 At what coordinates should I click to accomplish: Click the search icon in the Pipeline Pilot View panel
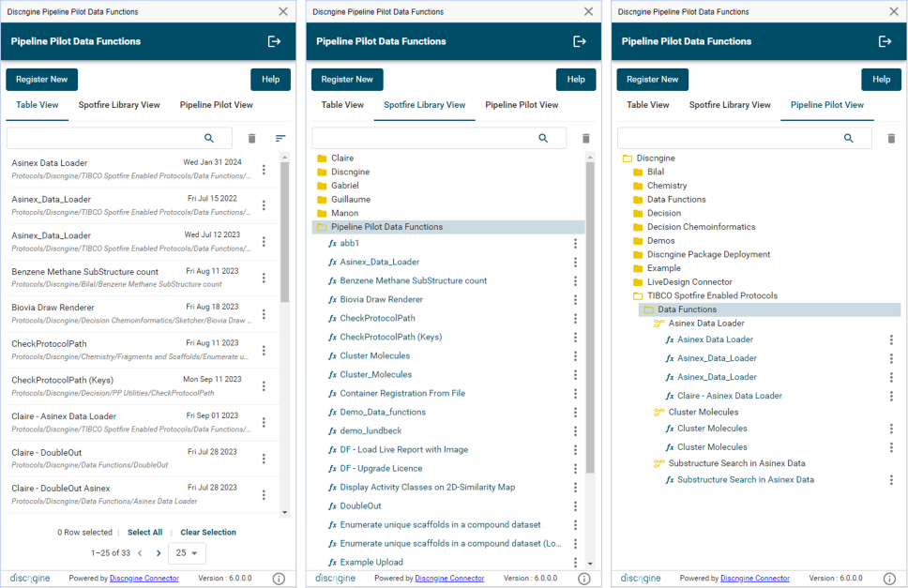pos(848,138)
